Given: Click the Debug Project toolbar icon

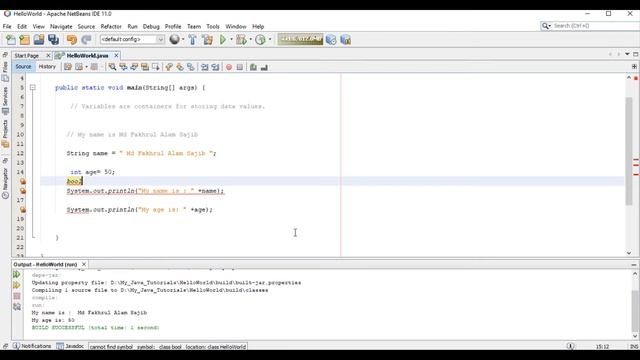Looking at the screenshot, I should tap(241, 40).
